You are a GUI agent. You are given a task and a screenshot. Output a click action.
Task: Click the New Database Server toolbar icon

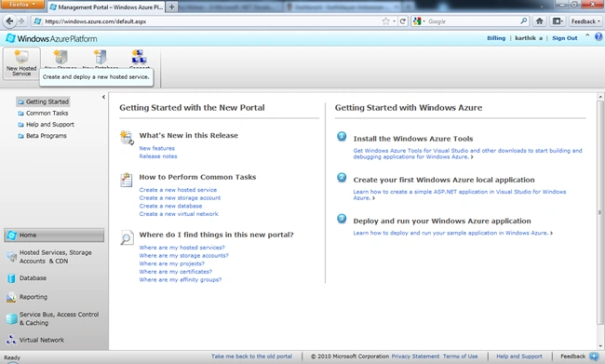101,58
